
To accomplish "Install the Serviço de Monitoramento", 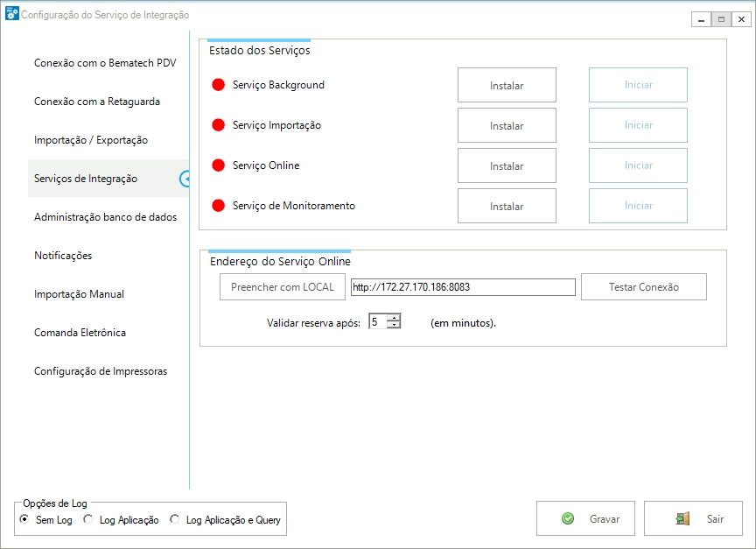I will click(x=507, y=206).
